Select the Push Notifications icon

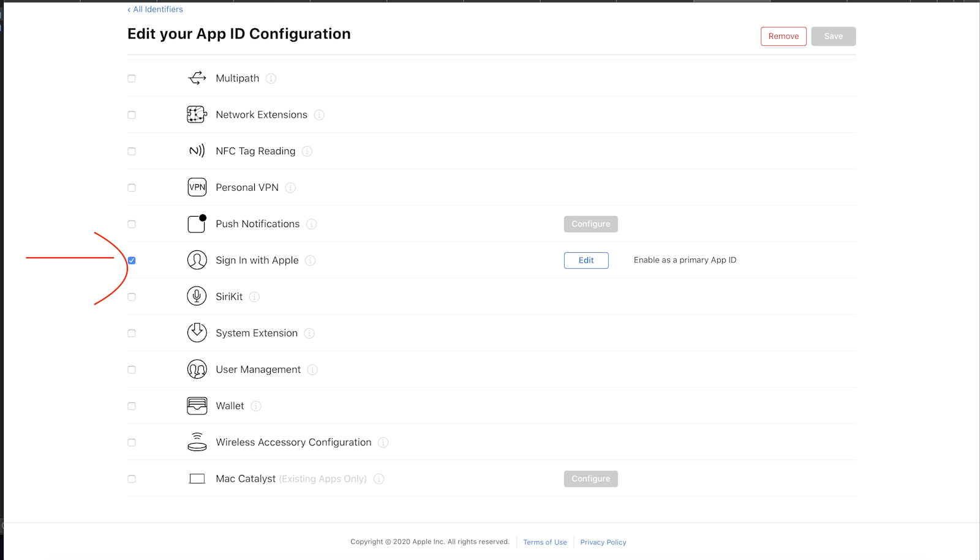(x=197, y=223)
